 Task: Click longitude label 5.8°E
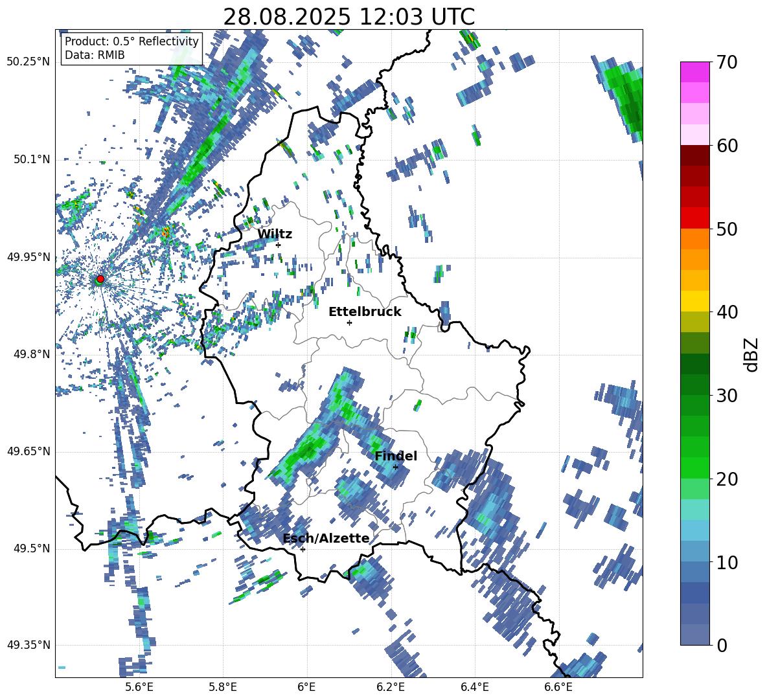point(223,687)
